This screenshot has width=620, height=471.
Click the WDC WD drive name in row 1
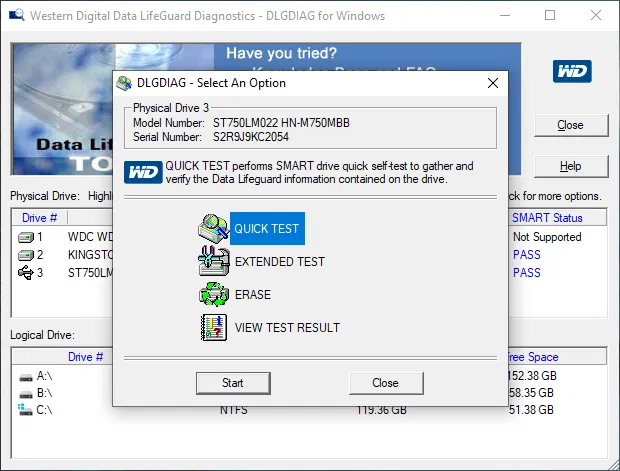click(x=91, y=237)
